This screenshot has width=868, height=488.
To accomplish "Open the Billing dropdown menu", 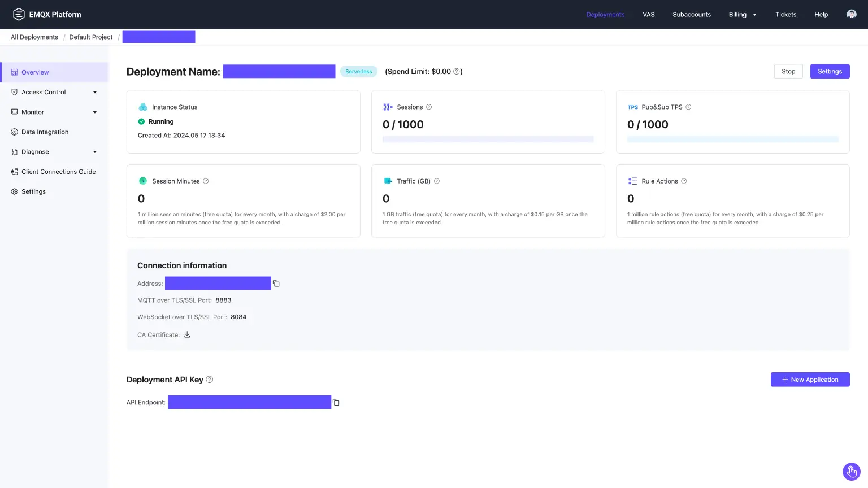I will click(x=742, y=14).
